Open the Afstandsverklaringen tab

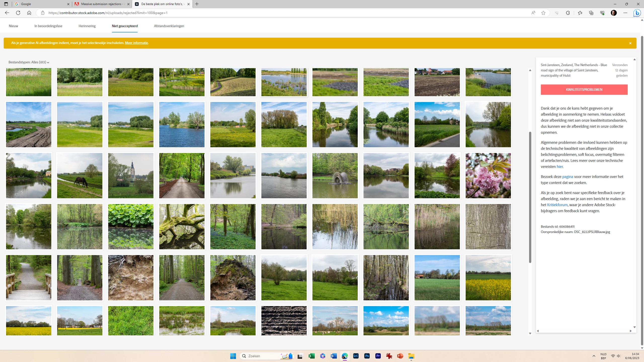tap(169, 26)
